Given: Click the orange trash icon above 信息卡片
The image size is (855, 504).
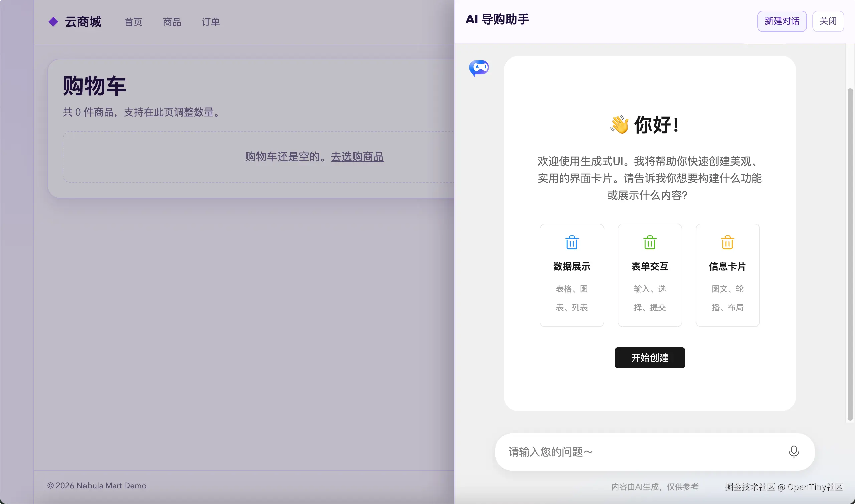Looking at the screenshot, I should coord(727,243).
